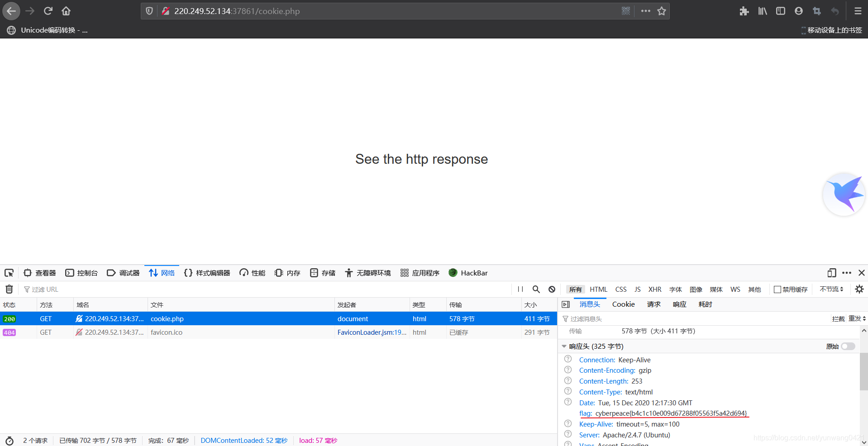Select the cookie.php request row
The height and width of the screenshot is (446, 868).
pyautogui.click(x=278, y=318)
